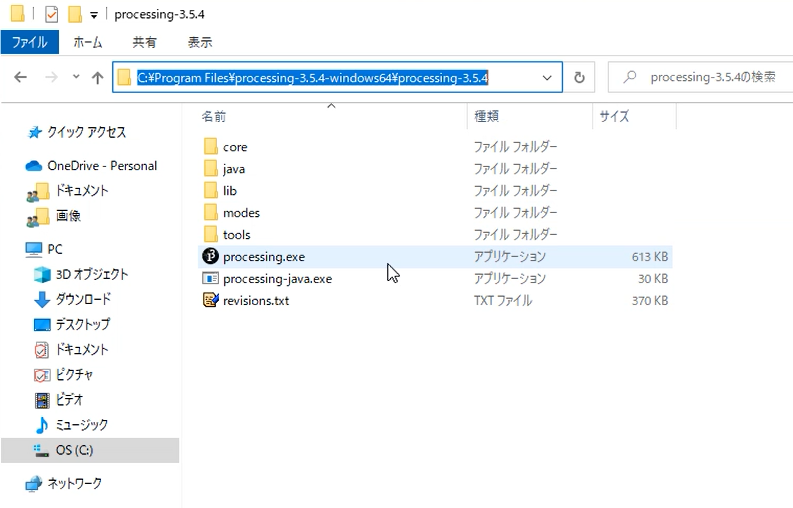The image size is (793, 508).
Task: Open quick access toolbar customize dropdown
Action: pyautogui.click(x=94, y=15)
